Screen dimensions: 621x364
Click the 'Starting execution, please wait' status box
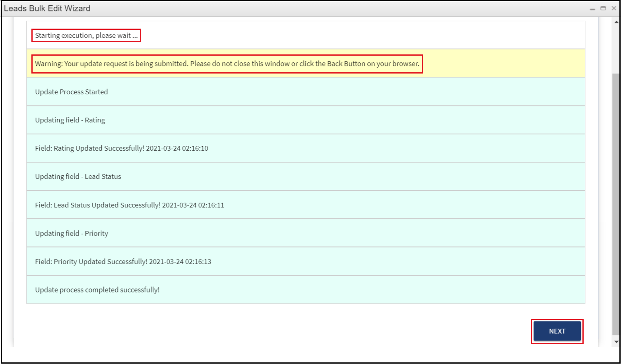click(x=86, y=35)
